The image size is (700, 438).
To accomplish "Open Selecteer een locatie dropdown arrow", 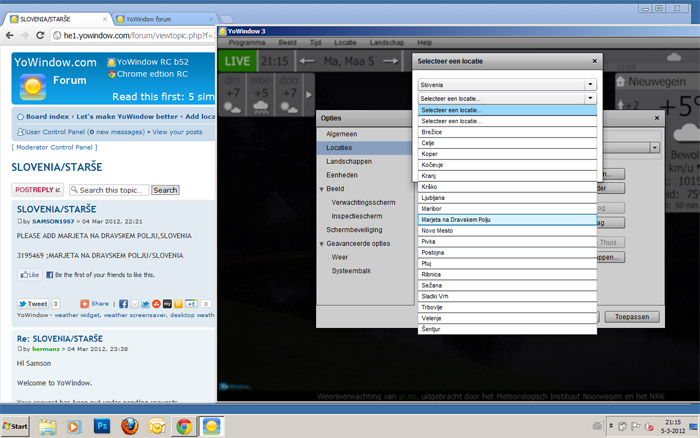I will [590, 98].
